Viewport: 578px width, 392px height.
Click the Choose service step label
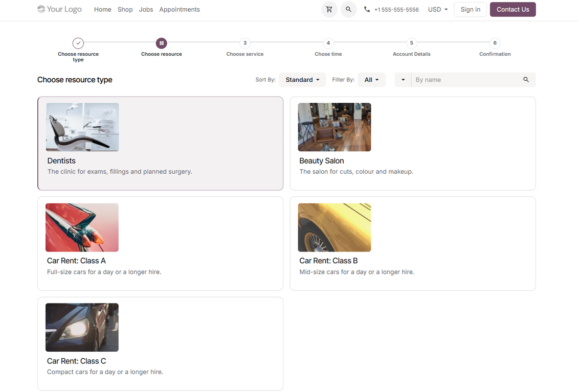pyautogui.click(x=245, y=54)
